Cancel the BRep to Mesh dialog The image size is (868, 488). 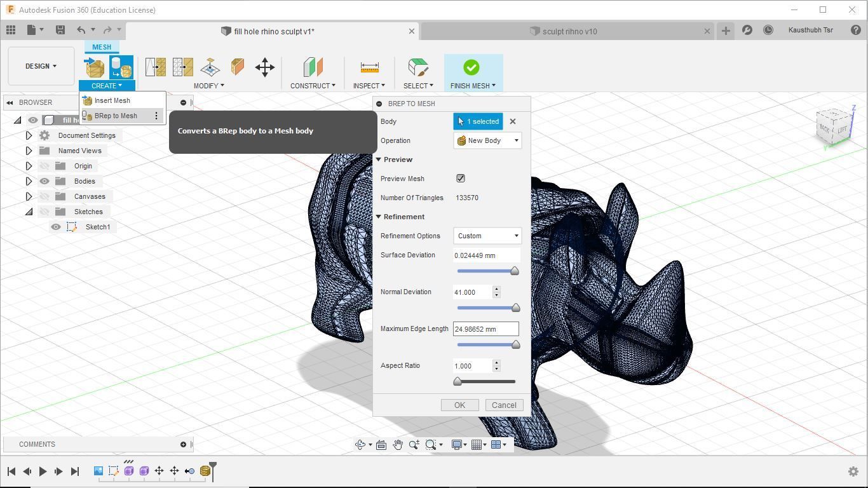tap(503, 405)
